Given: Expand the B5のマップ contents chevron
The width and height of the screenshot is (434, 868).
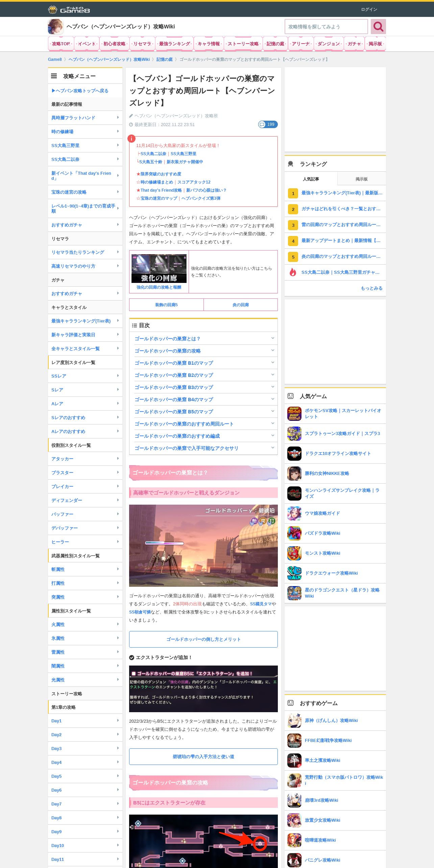Looking at the screenshot, I should 272,411.
